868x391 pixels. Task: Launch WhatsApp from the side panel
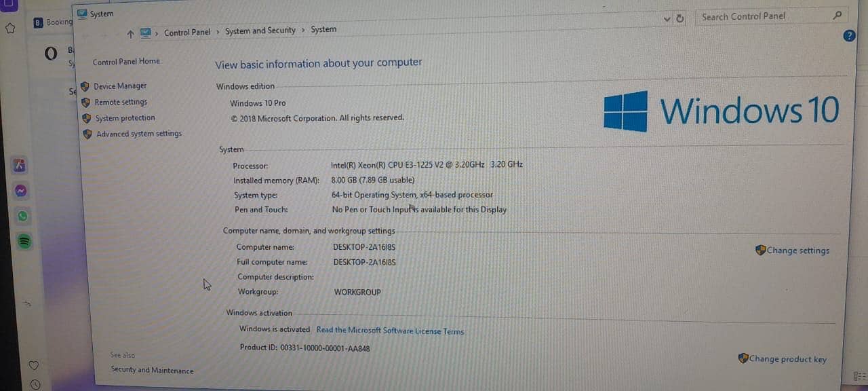21,217
